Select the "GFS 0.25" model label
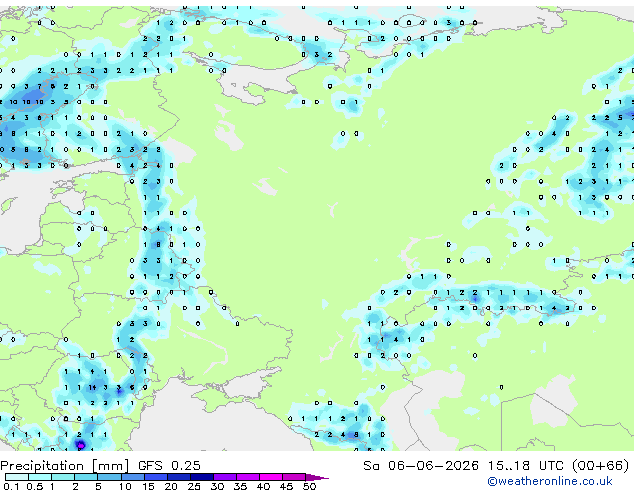The image size is (634, 490). tap(169, 466)
